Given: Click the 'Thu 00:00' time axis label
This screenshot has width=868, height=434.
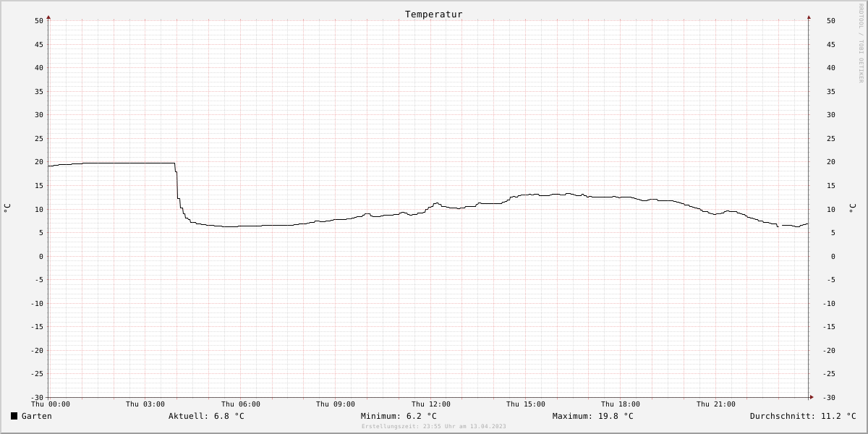Looking at the screenshot, I should (x=50, y=404).
